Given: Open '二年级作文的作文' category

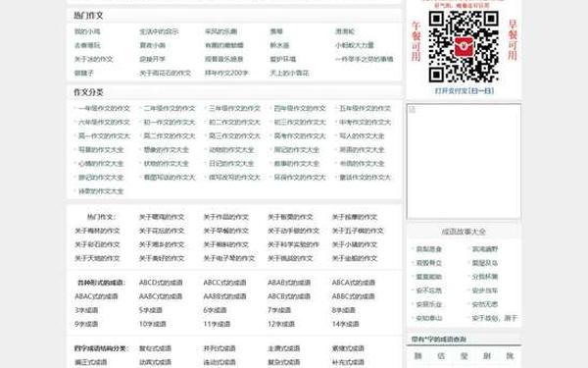Looking at the screenshot, I should click(x=170, y=109).
